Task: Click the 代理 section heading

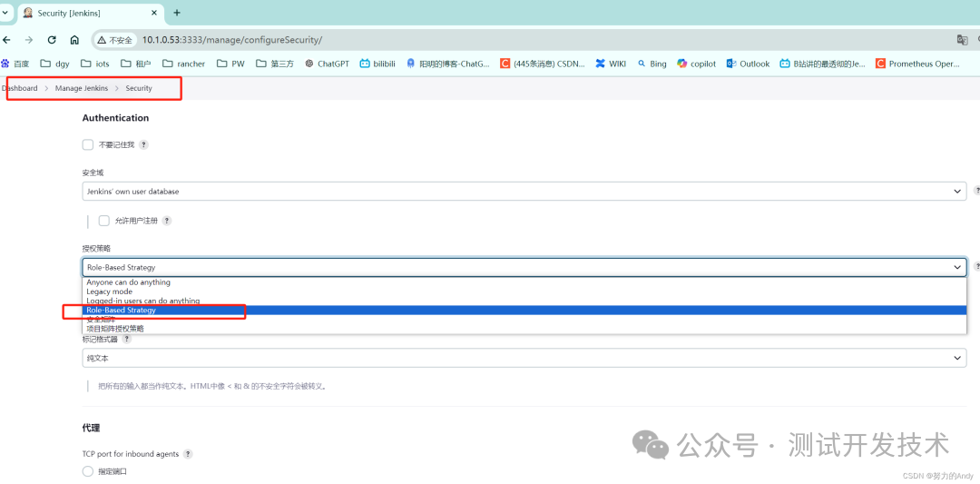Action: click(92, 428)
